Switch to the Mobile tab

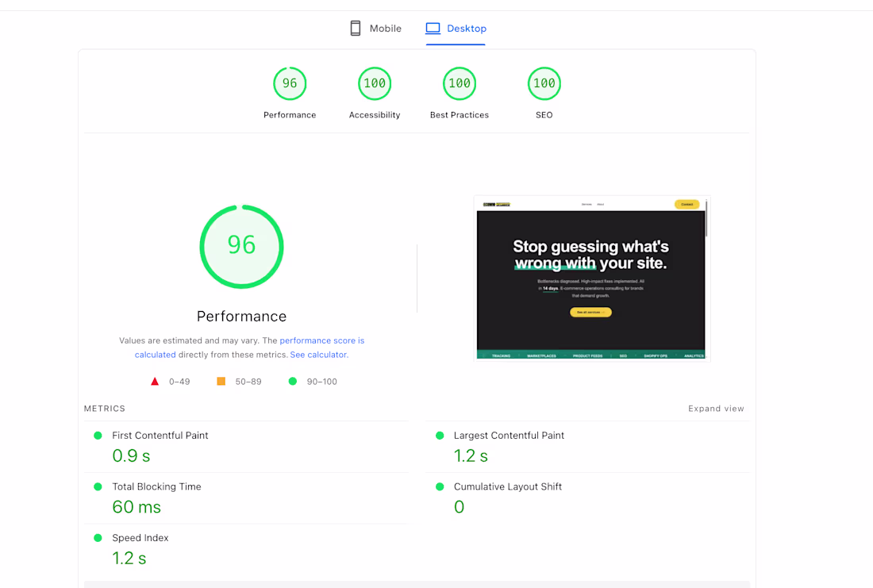pyautogui.click(x=375, y=29)
